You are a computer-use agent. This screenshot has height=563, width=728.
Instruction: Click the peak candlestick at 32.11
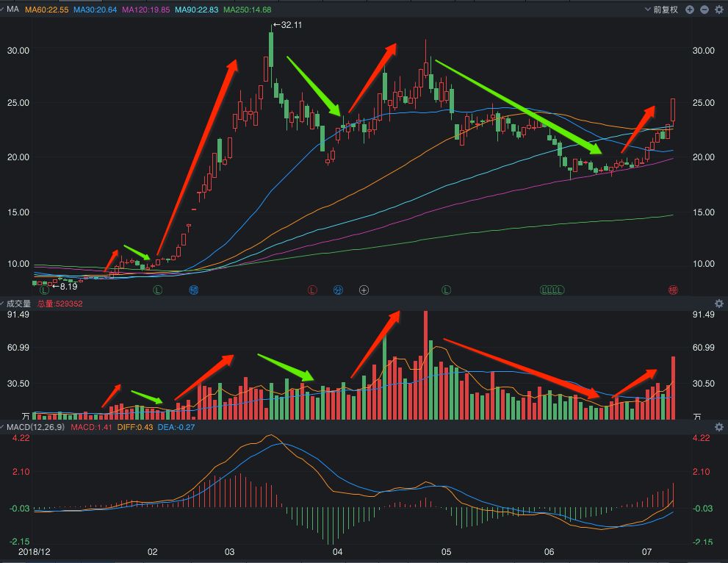(x=271, y=50)
